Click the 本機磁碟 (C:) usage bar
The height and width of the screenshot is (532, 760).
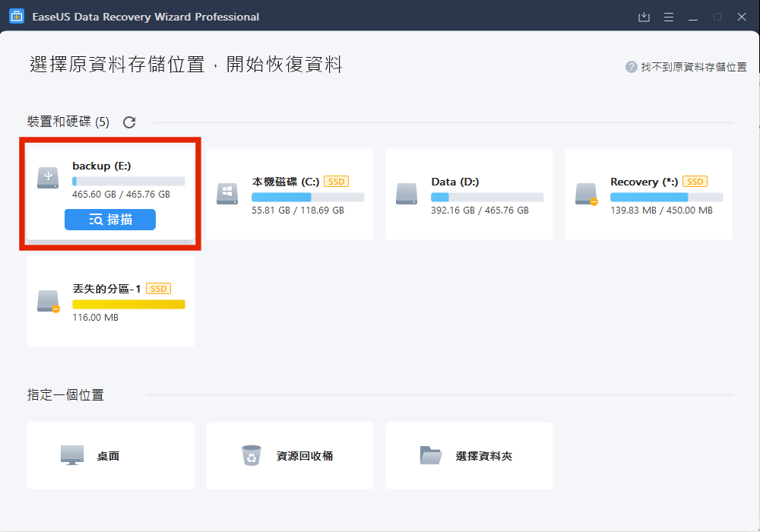308,197
